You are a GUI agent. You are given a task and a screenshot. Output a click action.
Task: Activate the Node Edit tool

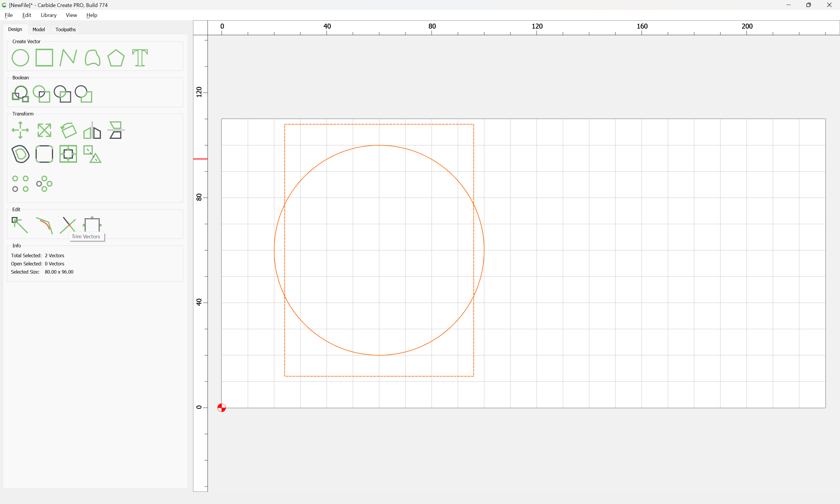point(20,225)
